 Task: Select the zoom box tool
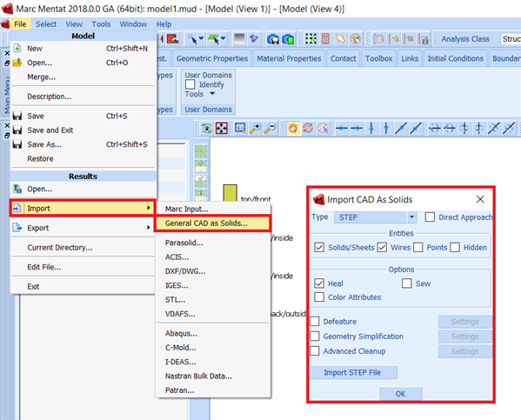(x=240, y=128)
